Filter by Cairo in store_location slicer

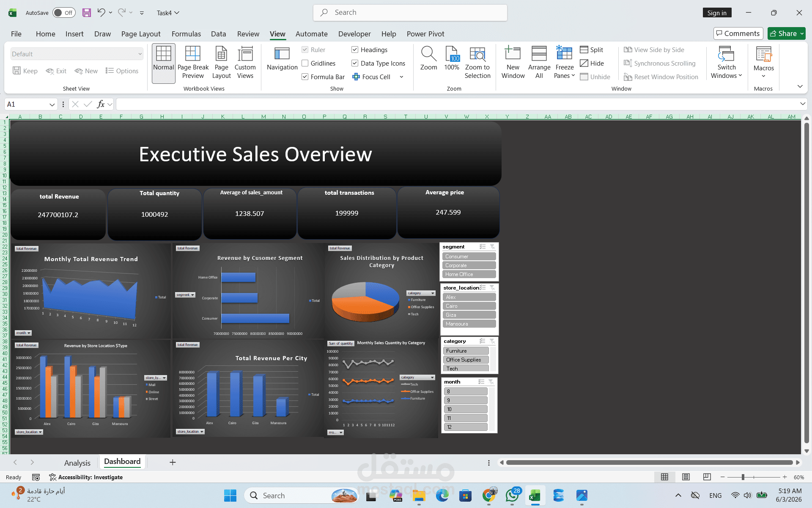469,306
